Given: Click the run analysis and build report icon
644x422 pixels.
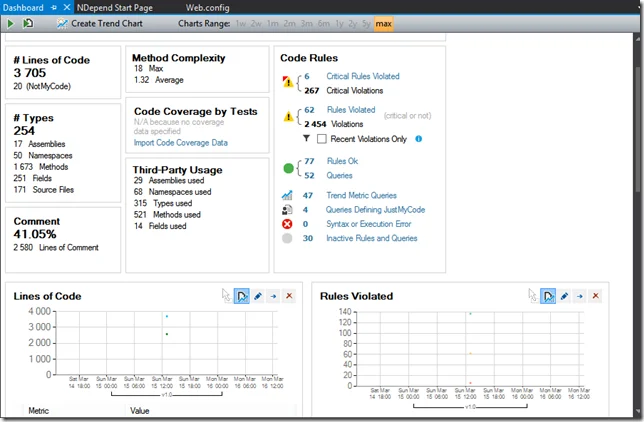Looking at the screenshot, I should coord(28,24).
